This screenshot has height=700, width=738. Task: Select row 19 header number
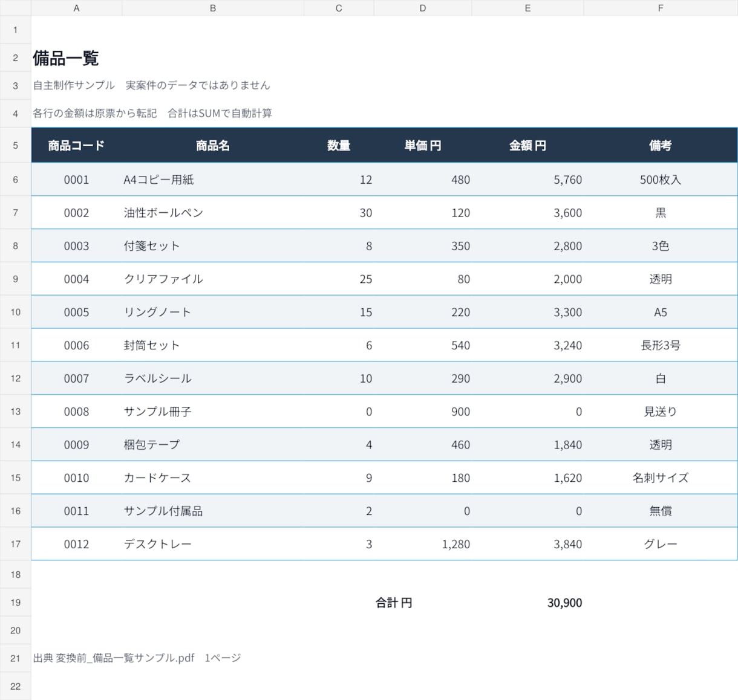16,603
